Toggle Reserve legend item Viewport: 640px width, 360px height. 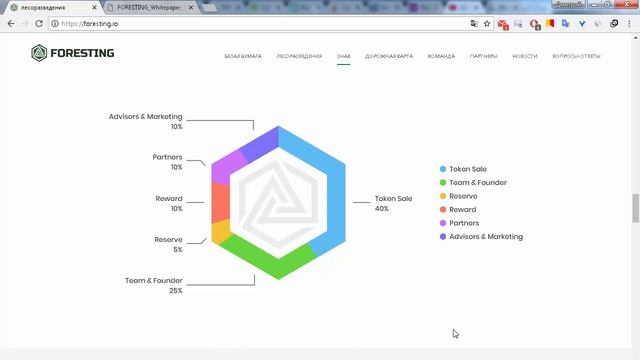pyautogui.click(x=458, y=196)
